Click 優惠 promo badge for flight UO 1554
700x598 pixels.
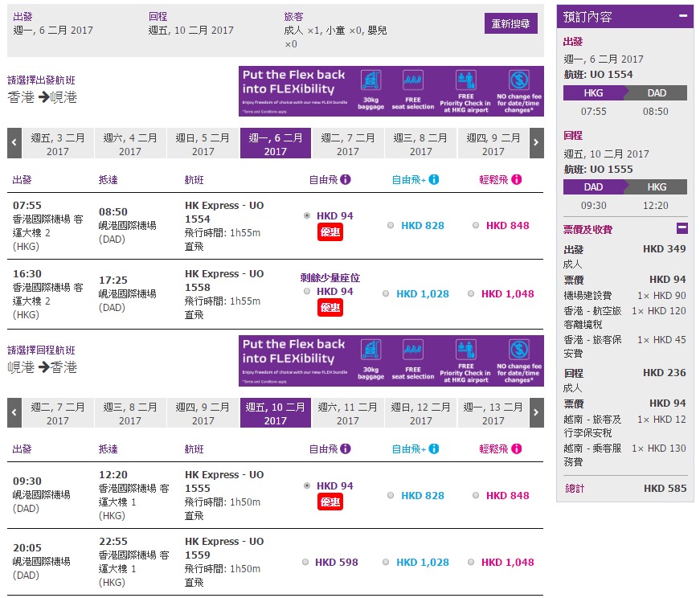point(330,231)
